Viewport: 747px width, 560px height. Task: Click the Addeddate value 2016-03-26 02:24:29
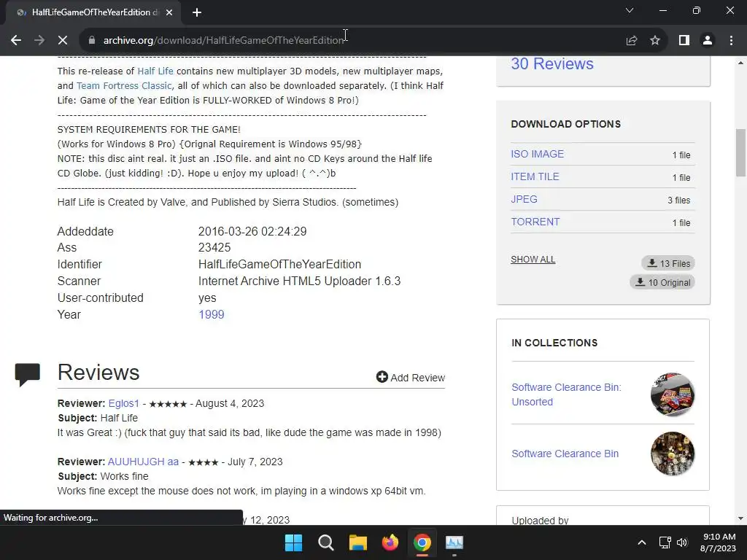[x=252, y=231]
